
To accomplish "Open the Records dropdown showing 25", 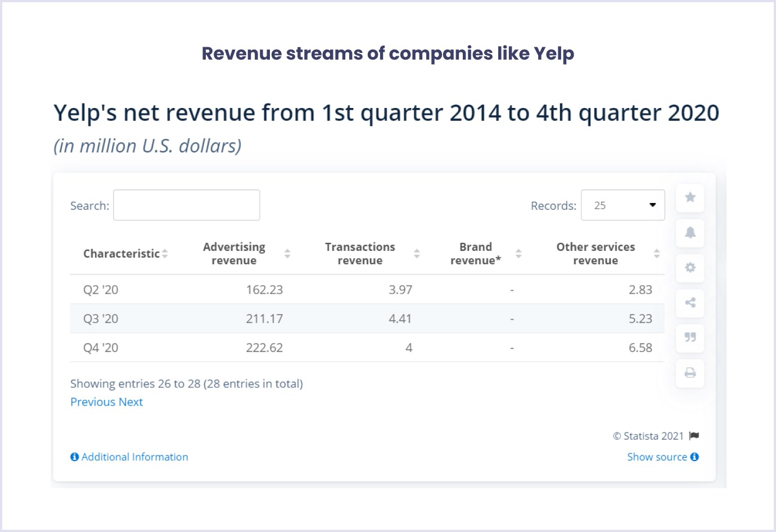I will 623,205.
